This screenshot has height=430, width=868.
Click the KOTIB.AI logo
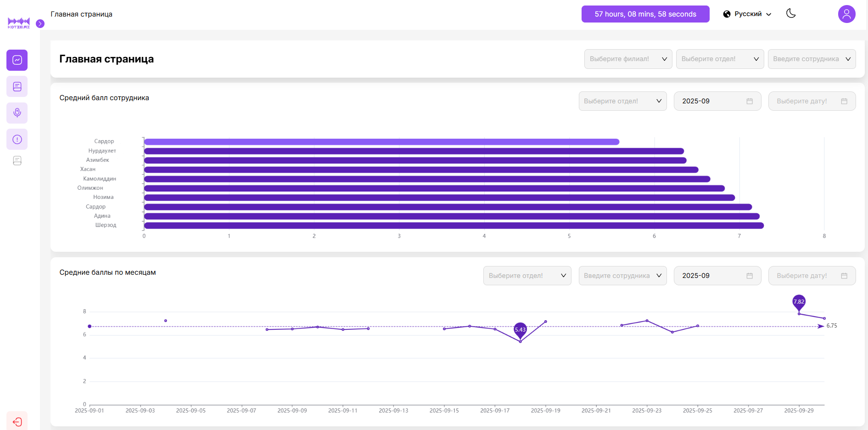tap(19, 23)
